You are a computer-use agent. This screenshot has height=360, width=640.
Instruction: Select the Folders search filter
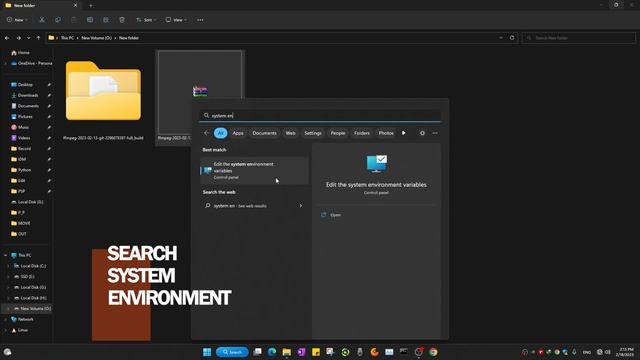click(362, 133)
